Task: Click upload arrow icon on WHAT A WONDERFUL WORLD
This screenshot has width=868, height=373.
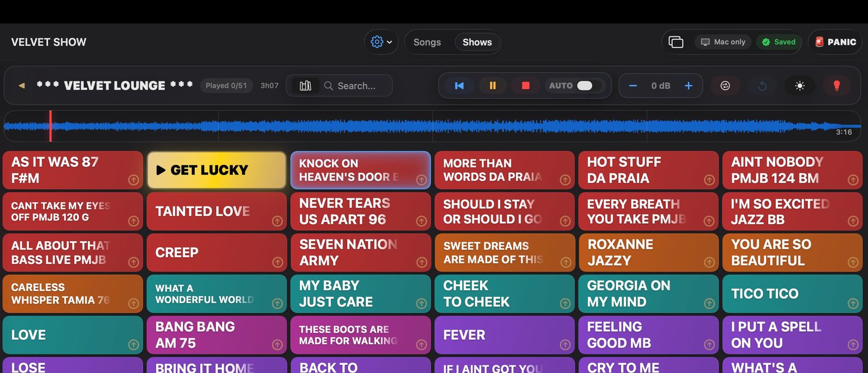Action: pos(277,304)
